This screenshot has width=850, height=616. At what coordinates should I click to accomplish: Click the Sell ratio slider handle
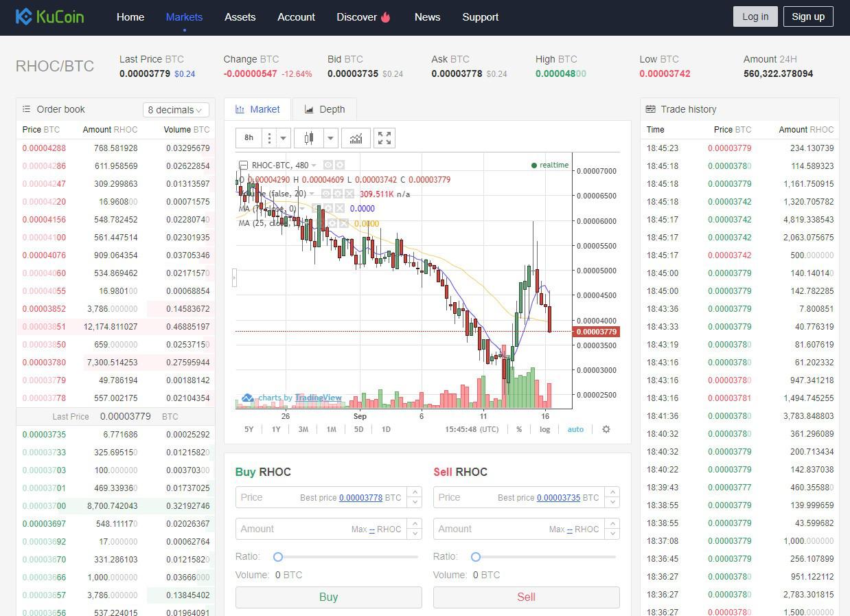tap(476, 557)
